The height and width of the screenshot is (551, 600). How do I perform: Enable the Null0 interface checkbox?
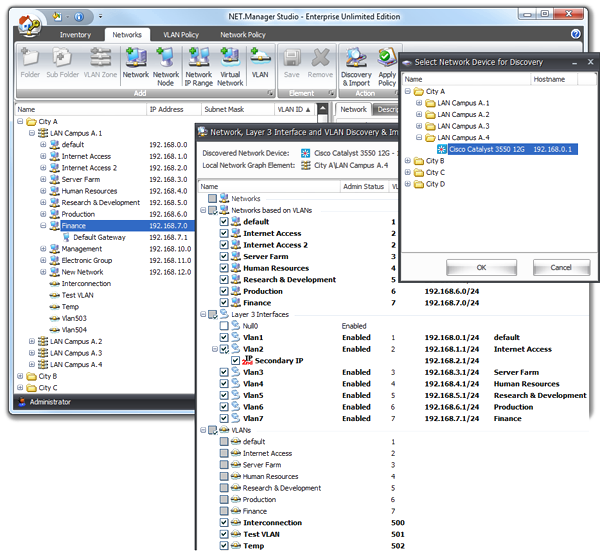tap(224, 326)
